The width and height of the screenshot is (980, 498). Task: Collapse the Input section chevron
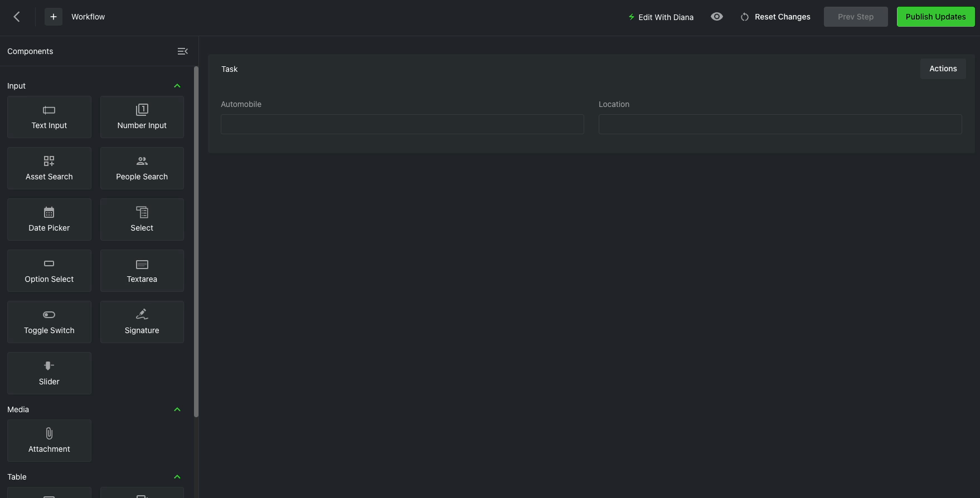click(x=177, y=86)
